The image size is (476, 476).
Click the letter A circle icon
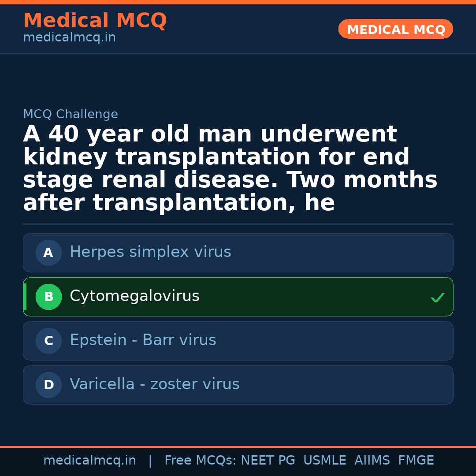pos(48,253)
